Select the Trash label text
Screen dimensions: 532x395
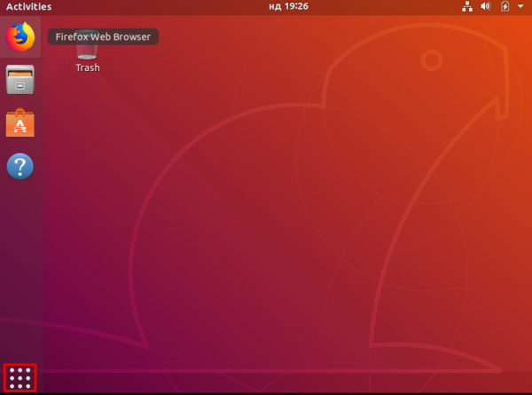pos(88,67)
